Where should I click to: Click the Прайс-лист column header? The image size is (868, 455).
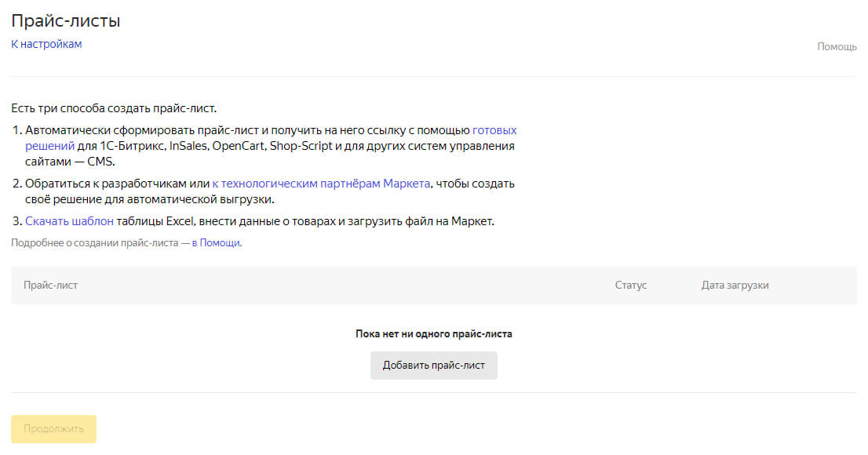51,285
